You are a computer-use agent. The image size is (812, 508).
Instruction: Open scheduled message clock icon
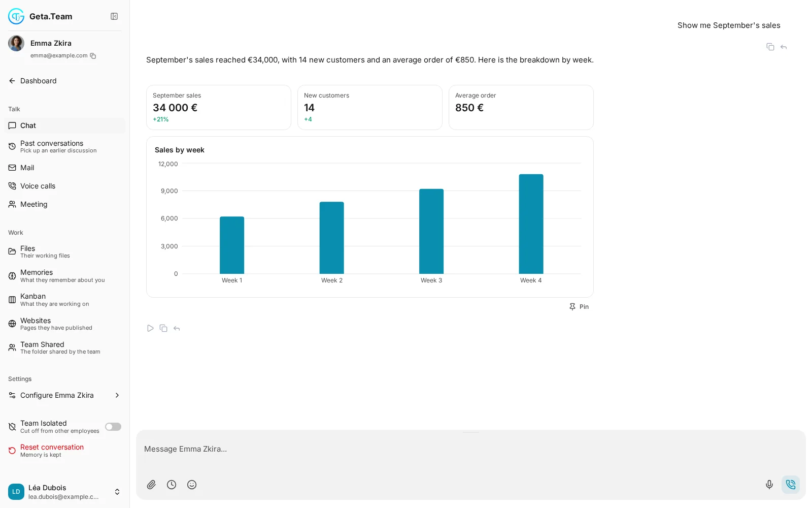point(172,485)
